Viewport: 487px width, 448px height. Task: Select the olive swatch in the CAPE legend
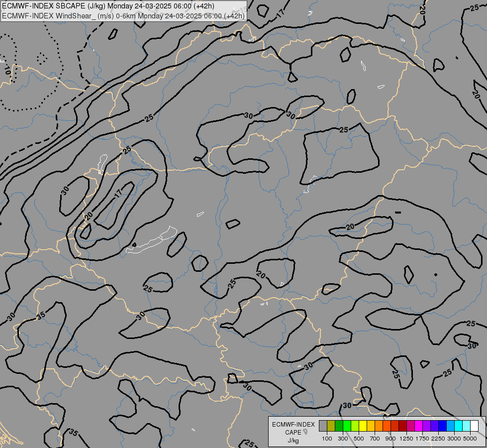331,426
